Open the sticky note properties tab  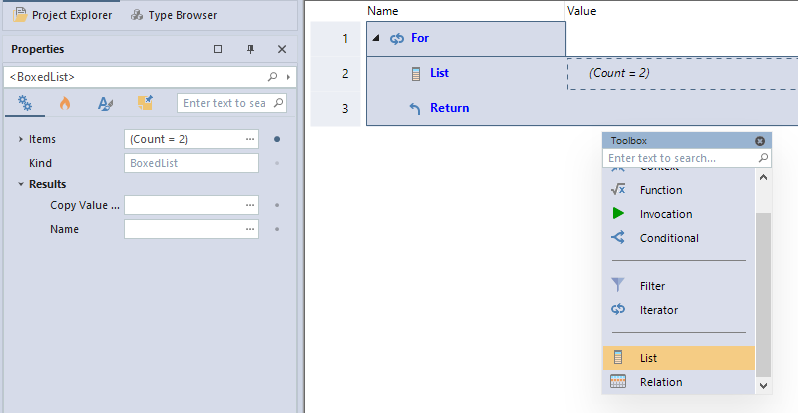145,103
